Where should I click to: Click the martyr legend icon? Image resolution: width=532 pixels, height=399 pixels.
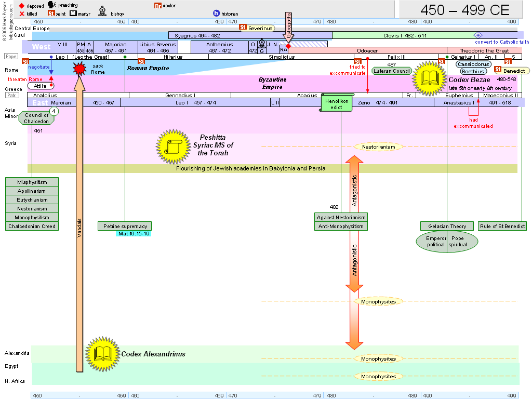pyautogui.click(x=73, y=14)
